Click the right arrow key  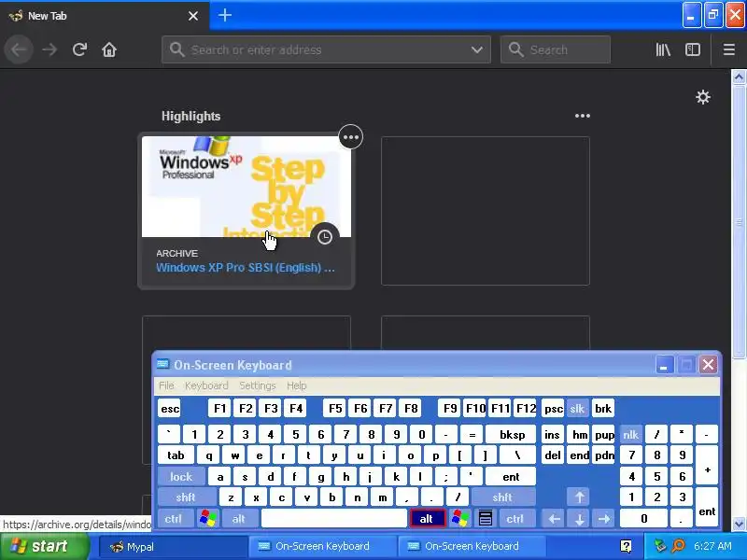tap(603, 519)
